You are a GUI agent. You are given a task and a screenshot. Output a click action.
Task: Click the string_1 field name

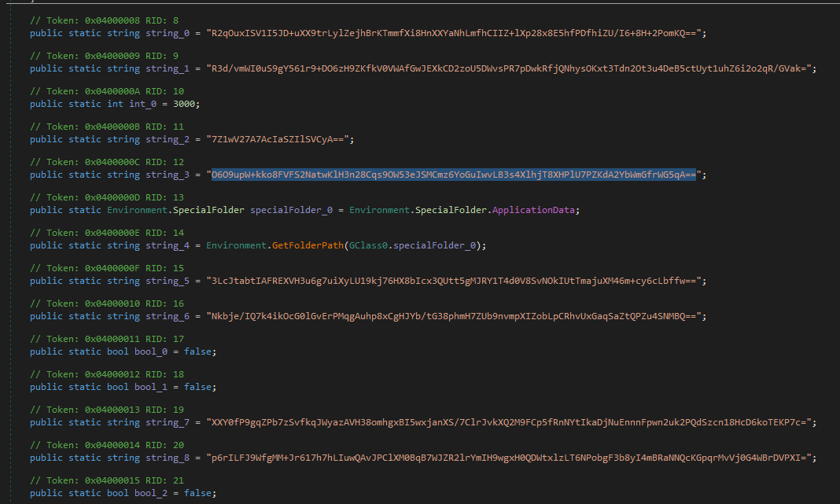pyautogui.click(x=168, y=68)
